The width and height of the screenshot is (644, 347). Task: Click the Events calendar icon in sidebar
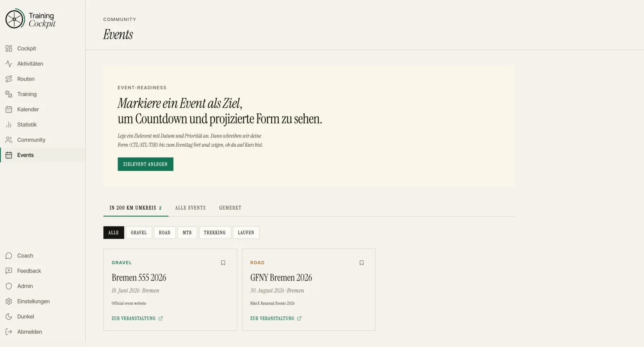point(9,155)
